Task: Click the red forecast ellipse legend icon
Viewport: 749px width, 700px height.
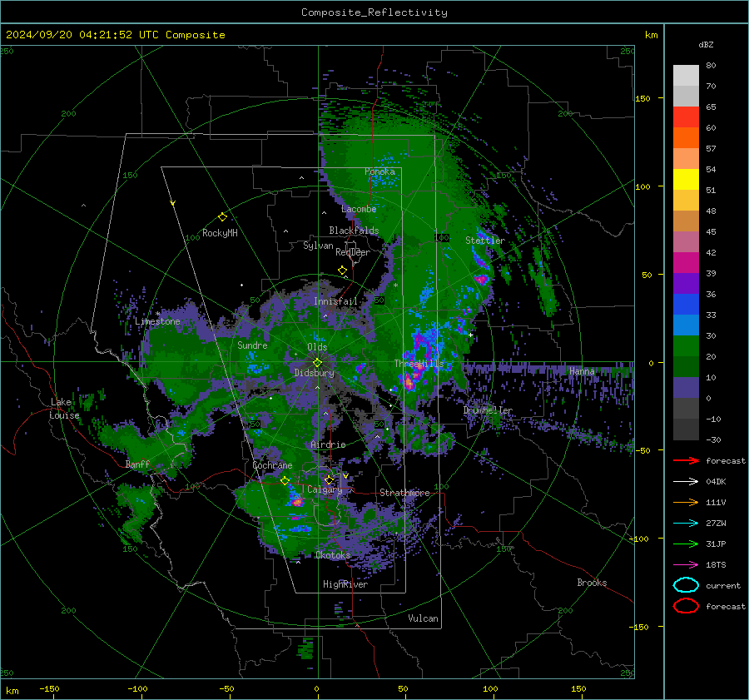Action: (x=686, y=606)
